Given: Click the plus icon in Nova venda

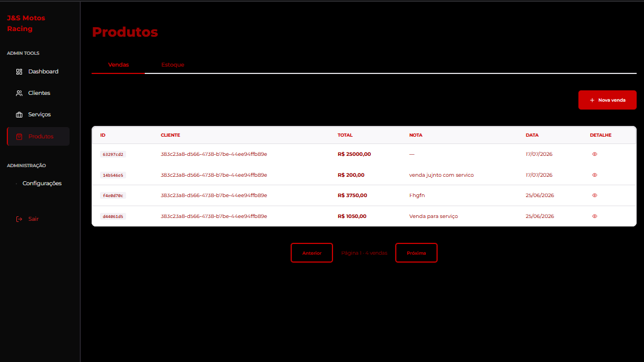Looking at the screenshot, I should [592, 100].
